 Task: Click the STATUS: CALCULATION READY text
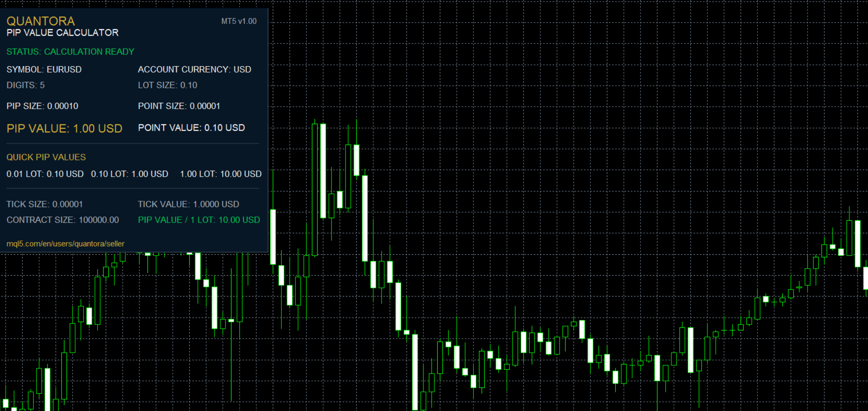pyautogui.click(x=70, y=52)
